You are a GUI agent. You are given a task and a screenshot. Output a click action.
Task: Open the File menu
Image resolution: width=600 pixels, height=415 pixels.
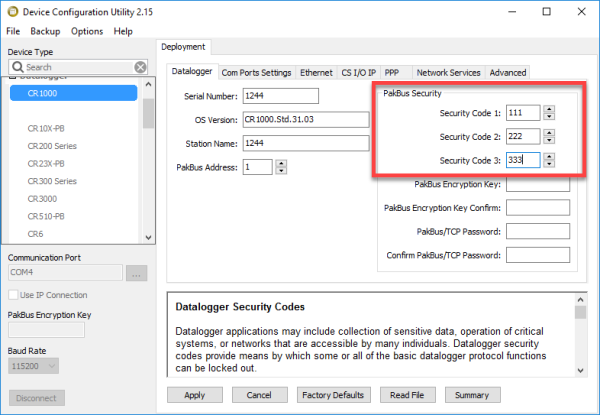13,31
